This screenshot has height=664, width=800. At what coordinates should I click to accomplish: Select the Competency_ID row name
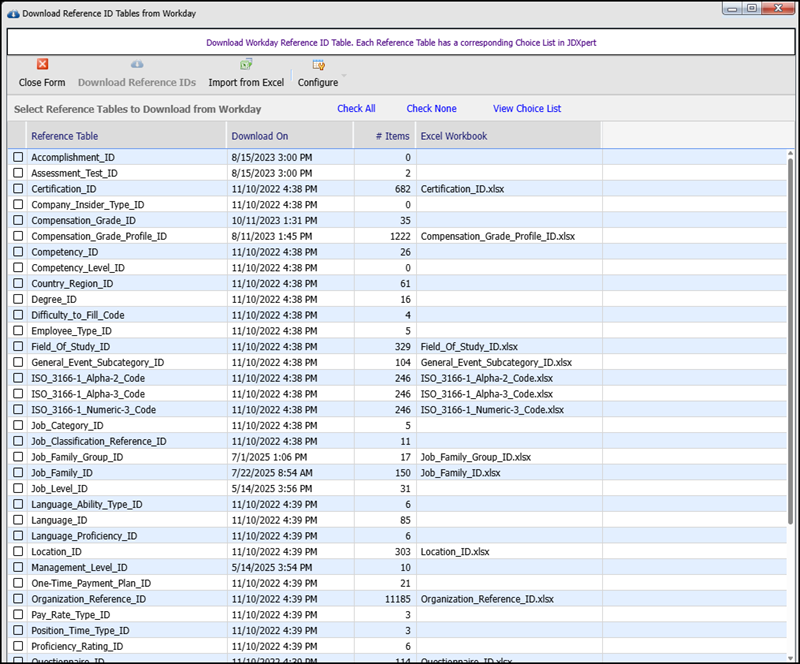[65, 252]
